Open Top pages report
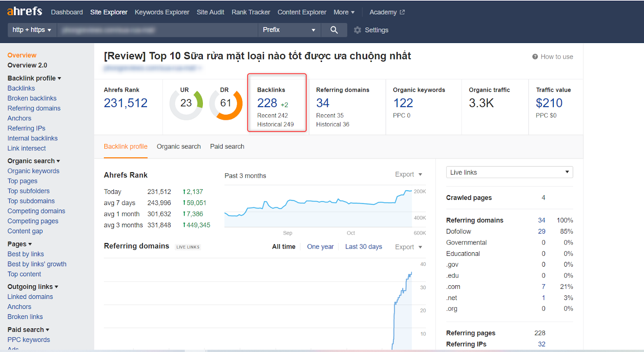This screenshot has width=644, height=352. tap(23, 181)
